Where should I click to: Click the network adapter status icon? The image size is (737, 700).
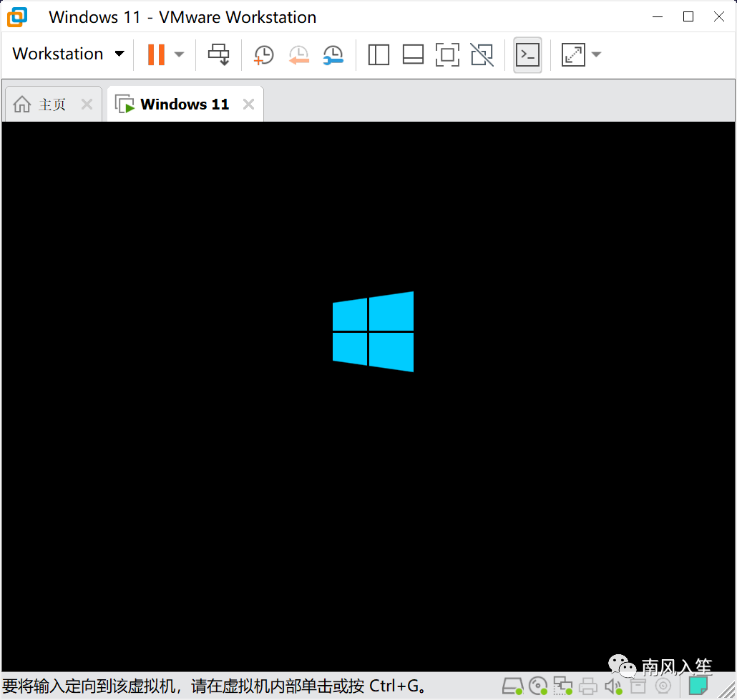click(x=562, y=686)
